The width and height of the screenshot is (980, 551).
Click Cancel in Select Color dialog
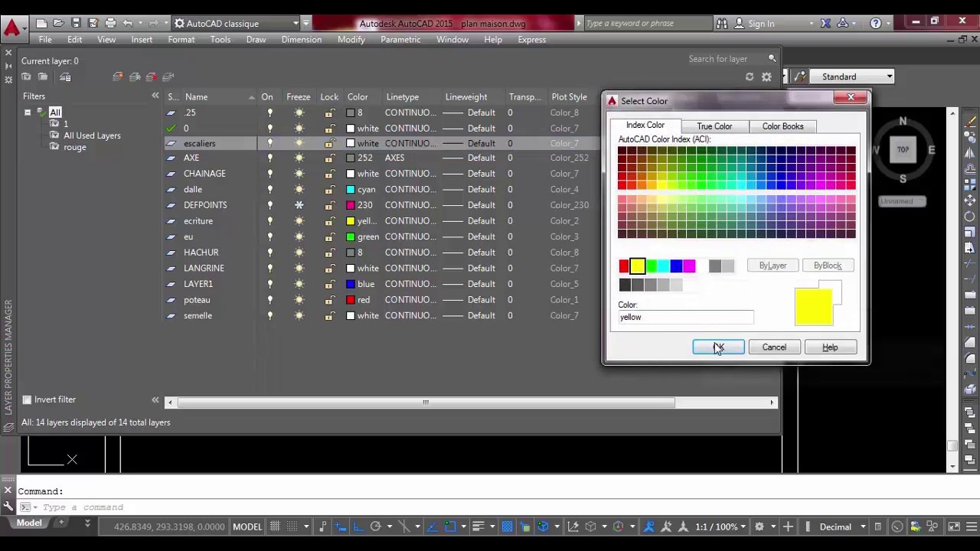tap(774, 347)
